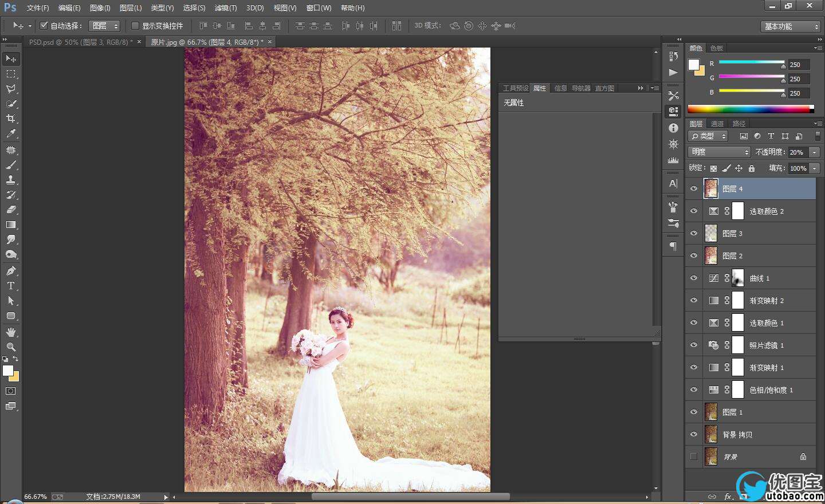825x504 pixels.
Task: Open the Color panel flyout menu
Action: click(x=818, y=48)
